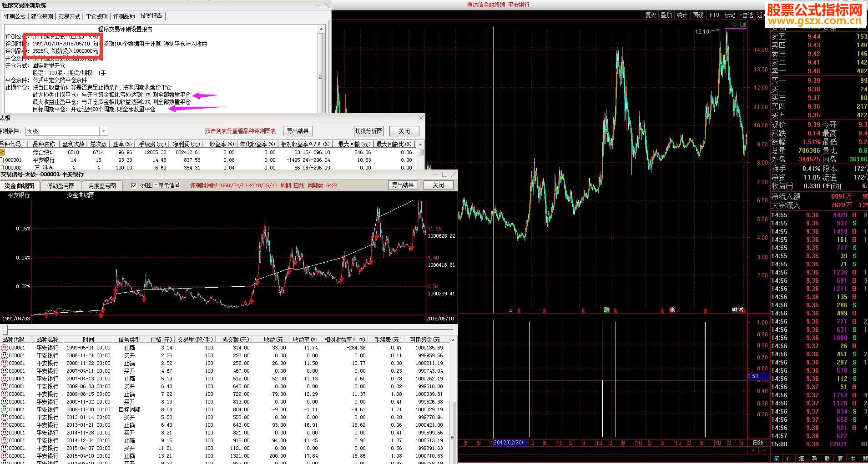868x464 pixels.
Task: Switch to the 评测品种 tab
Action: click(124, 16)
